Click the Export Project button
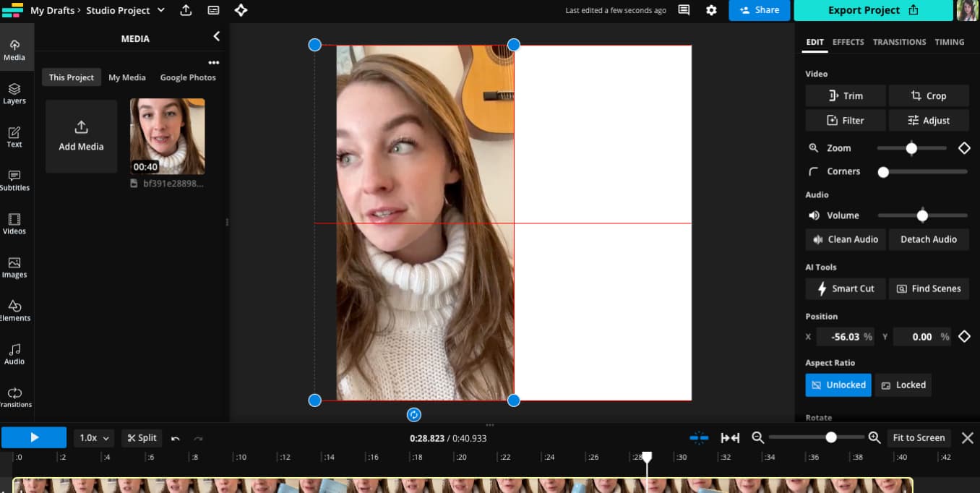The image size is (980, 493). tap(873, 10)
